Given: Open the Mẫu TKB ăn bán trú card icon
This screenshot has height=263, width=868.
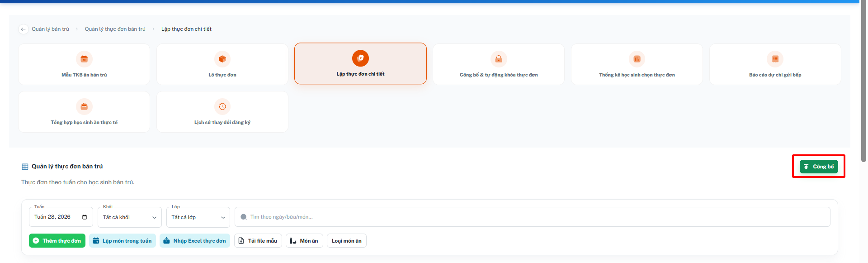Looking at the screenshot, I should point(84,59).
